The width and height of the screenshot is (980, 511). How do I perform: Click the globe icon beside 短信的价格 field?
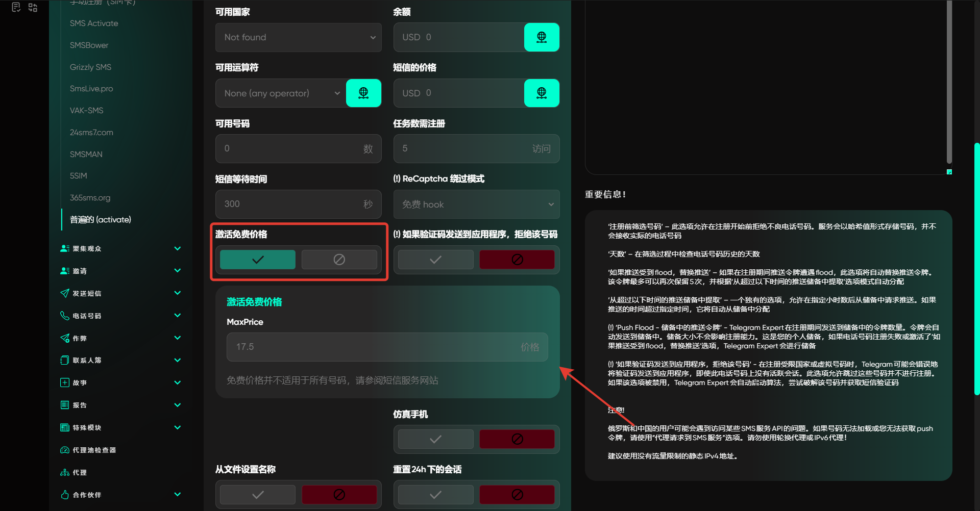coord(542,93)
